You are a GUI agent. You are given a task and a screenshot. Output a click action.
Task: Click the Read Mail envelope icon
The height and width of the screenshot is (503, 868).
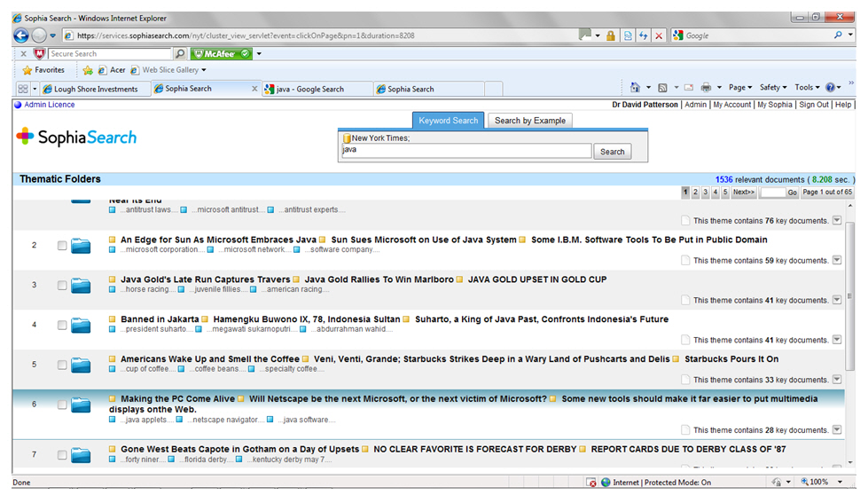(x=689, y=88)
